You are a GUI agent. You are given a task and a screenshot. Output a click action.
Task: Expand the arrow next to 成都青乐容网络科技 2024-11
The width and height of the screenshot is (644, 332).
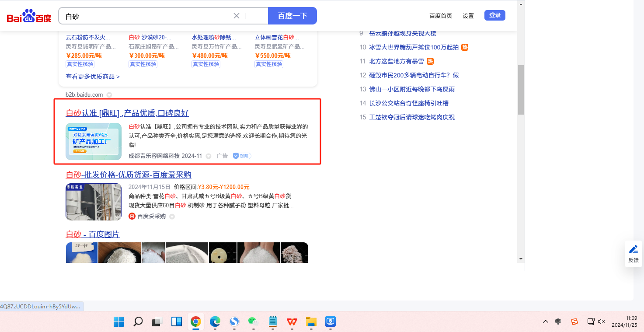point(209,156)
